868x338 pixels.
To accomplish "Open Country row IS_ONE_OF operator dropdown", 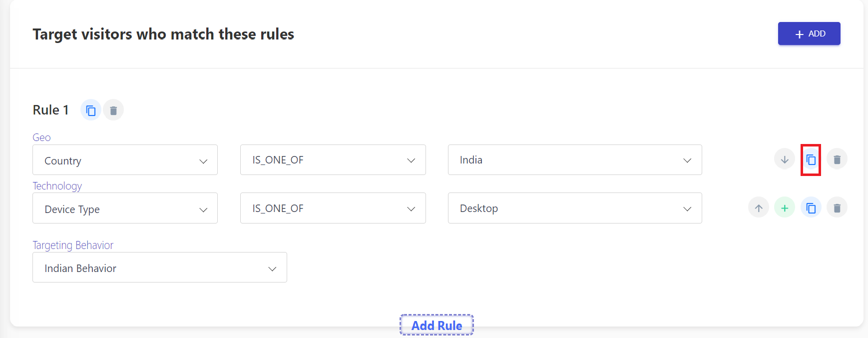I will (x=333, y=160).
